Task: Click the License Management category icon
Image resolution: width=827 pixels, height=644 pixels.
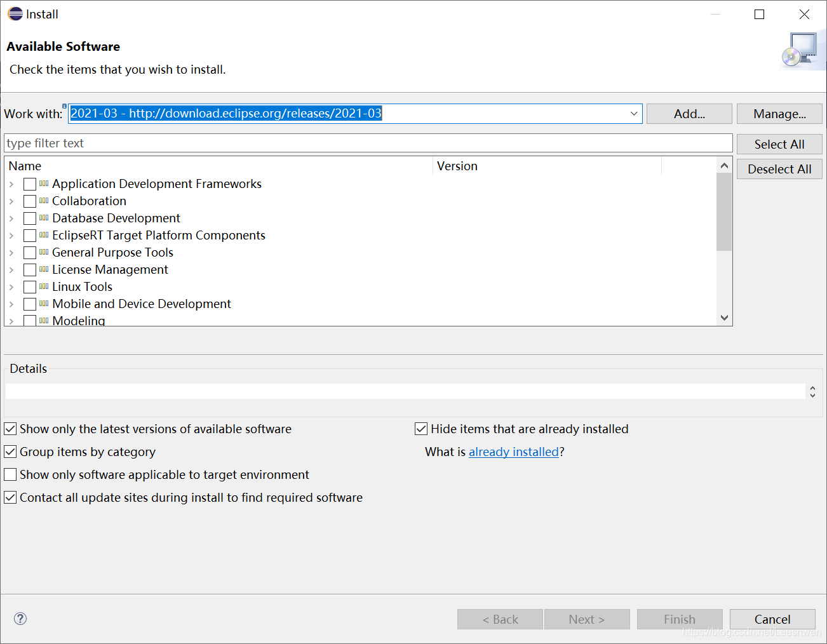Action: point(44,269)
